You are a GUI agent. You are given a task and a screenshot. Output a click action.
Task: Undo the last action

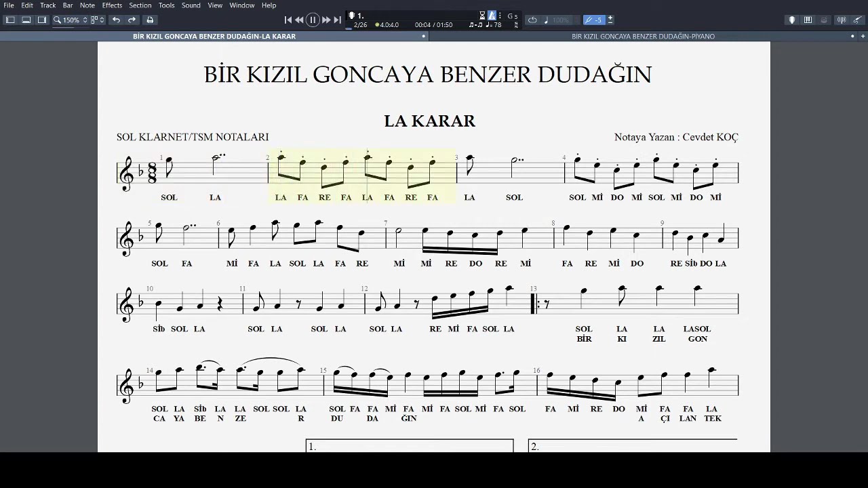116,20
